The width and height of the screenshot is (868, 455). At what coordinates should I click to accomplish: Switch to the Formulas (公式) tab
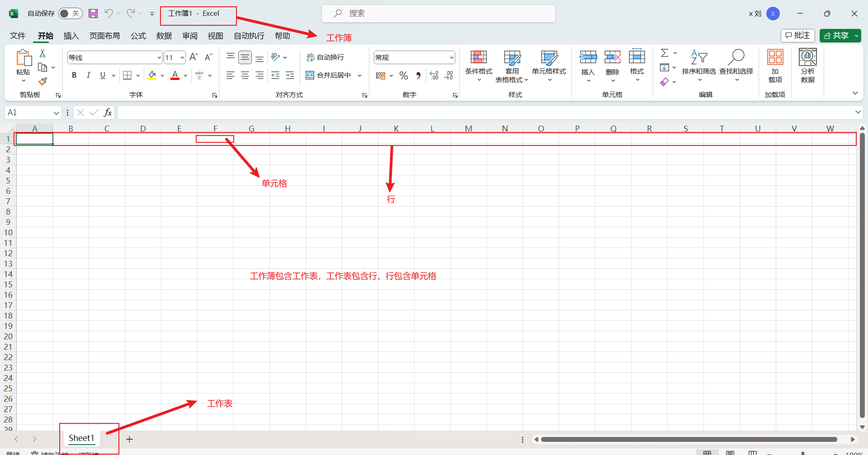coord(138,36)
